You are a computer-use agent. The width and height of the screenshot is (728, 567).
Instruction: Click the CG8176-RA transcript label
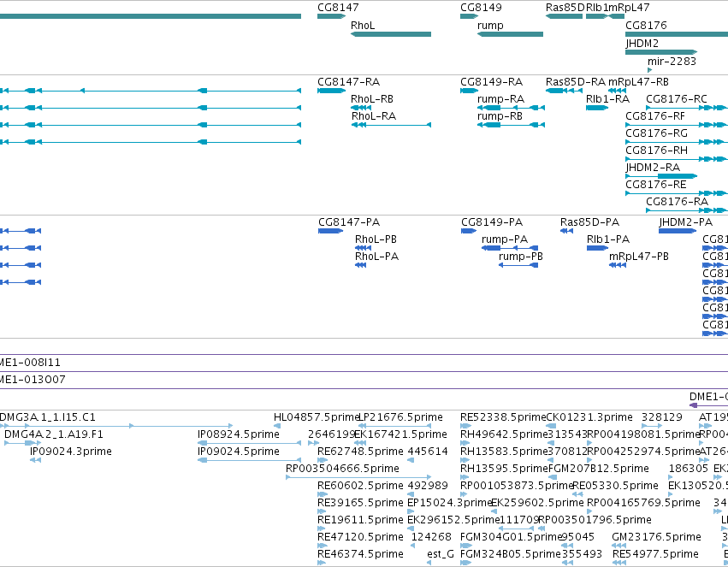tap(677, 202)
